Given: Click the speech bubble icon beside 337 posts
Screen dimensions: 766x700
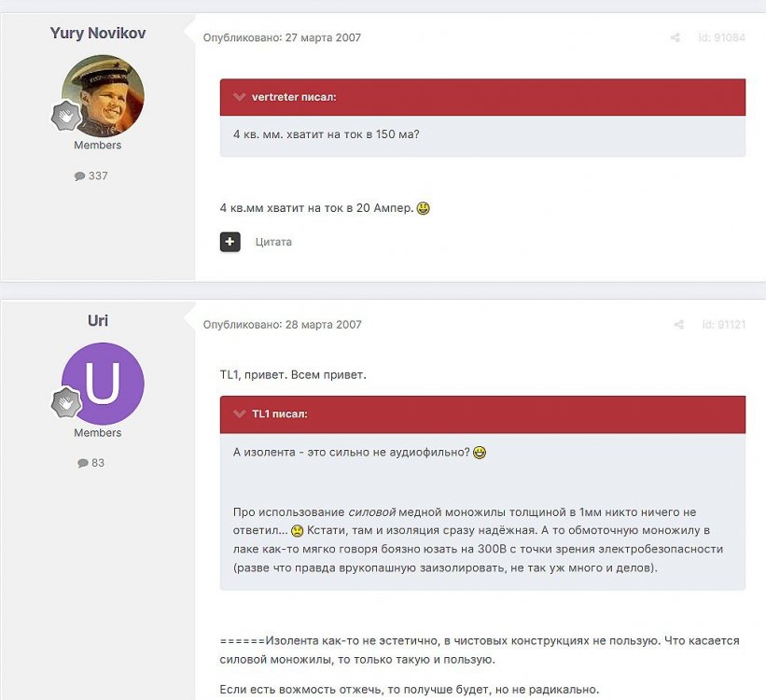Looking at the screenshot, I should tap(79, 176).
